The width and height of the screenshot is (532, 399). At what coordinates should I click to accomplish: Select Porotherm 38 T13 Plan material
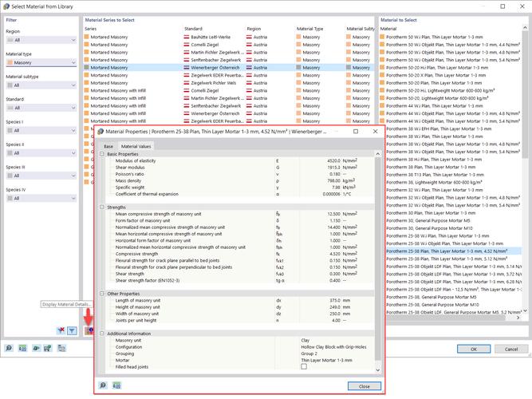(x=453, y=175)
